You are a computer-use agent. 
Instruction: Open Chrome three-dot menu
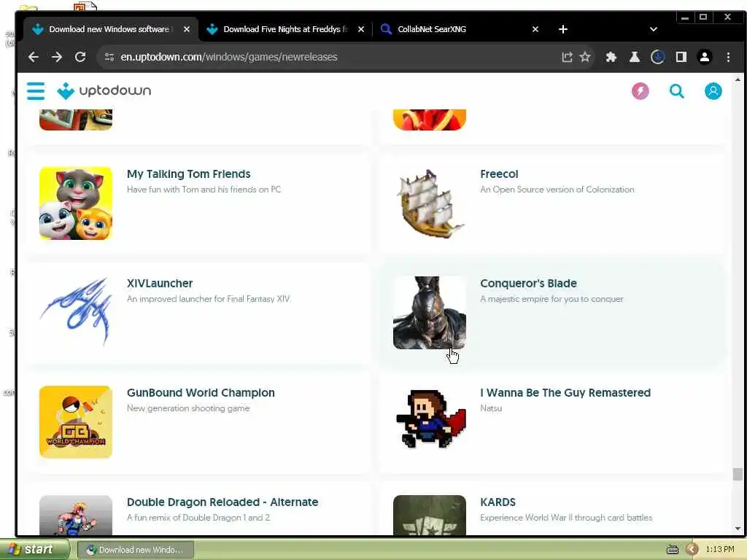coord(728,57)
